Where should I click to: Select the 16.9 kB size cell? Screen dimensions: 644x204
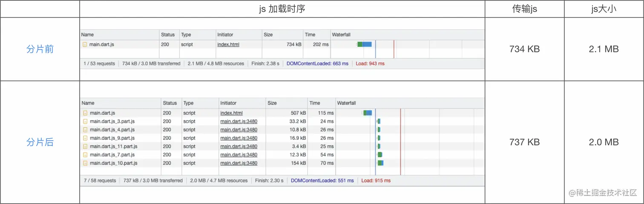pyautogui.click(x=297, y=138)
